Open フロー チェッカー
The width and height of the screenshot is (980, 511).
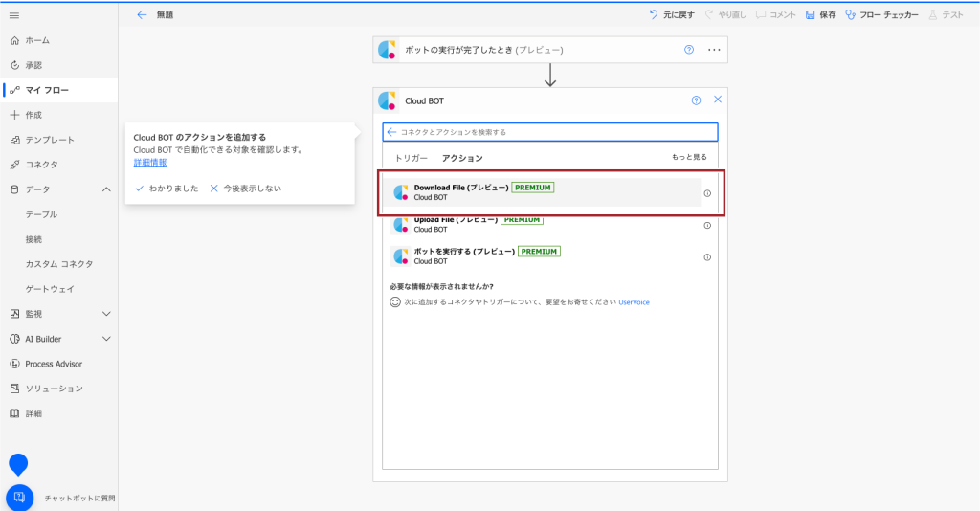tap(881, 15)
